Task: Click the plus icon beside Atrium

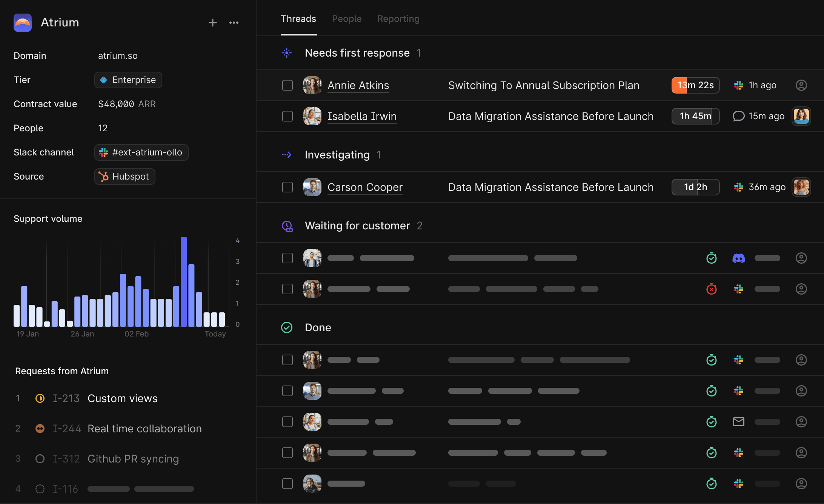Action: point(213,23)
